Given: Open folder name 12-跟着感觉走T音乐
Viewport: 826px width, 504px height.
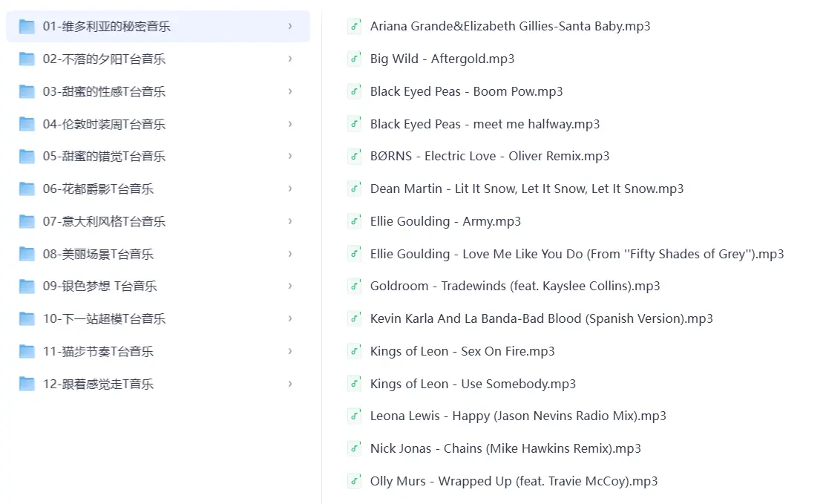Looking at the screenshot, I should pyautogui.click(x=99, y=384).
